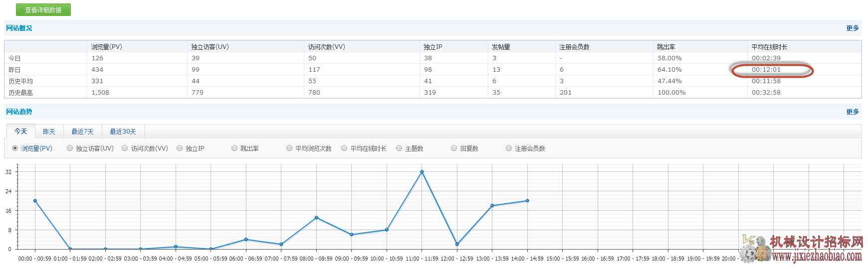Select the 访问次数(VV) radio button
The width and height of the screenshot is (868, 269).
click(125, 148)
